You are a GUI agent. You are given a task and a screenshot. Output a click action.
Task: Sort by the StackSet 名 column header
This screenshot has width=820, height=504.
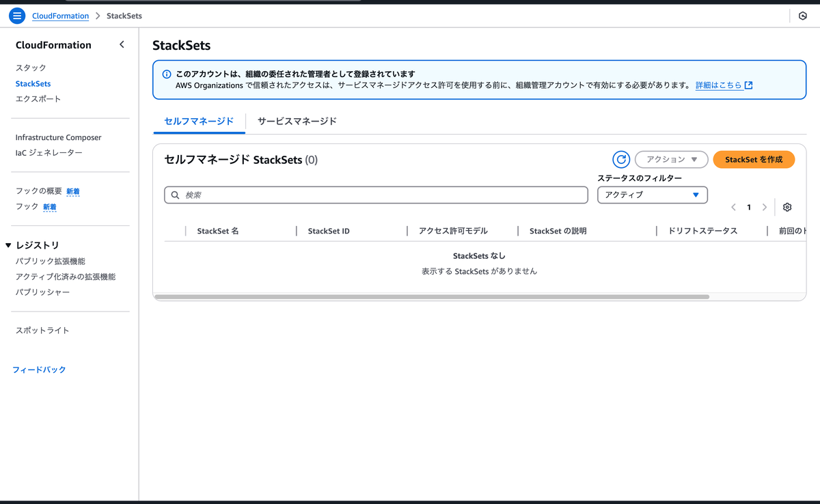(218, 231)
